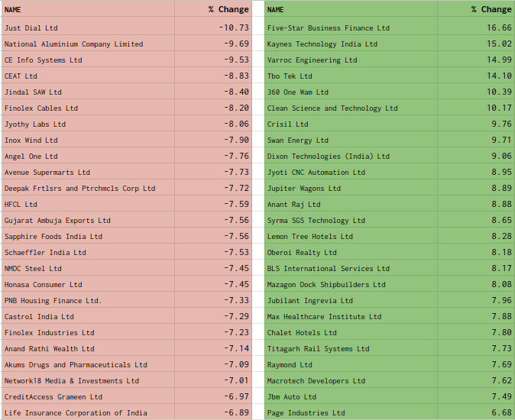515x420 pixels.
Task: Select the Finolex Industries Ltd cell
Action: 88,333
